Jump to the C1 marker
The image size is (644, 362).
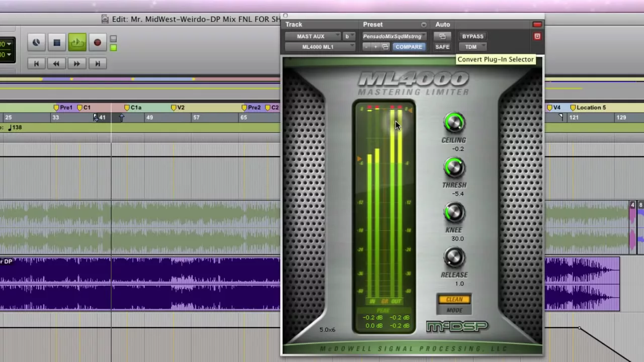point(84,108)
